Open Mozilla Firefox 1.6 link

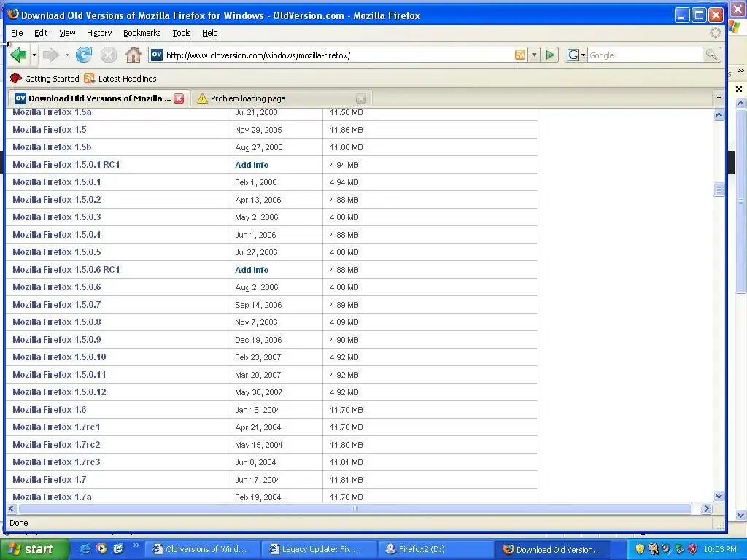(49, 410)
